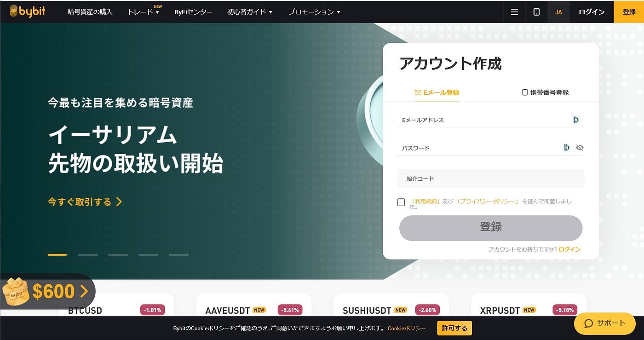Switch to Eメール登録 tab
This screenshot has width=644, height=340.
[437, 92]
